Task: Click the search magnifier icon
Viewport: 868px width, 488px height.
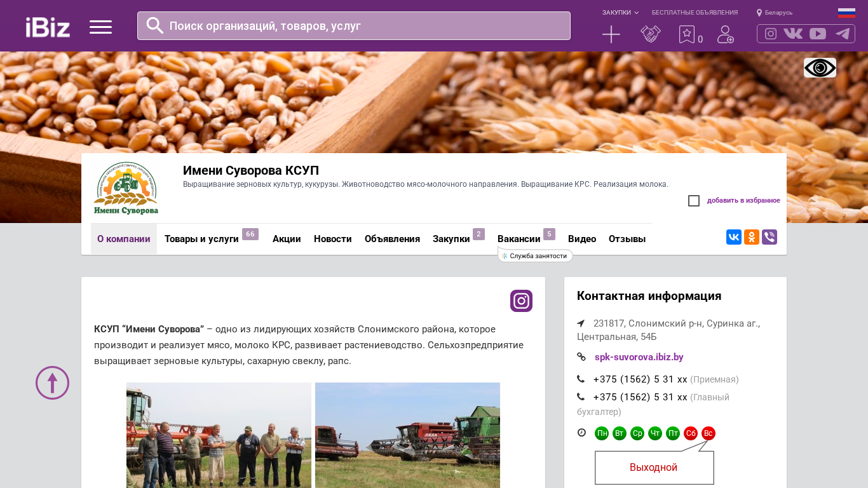Action: point(155,25)
